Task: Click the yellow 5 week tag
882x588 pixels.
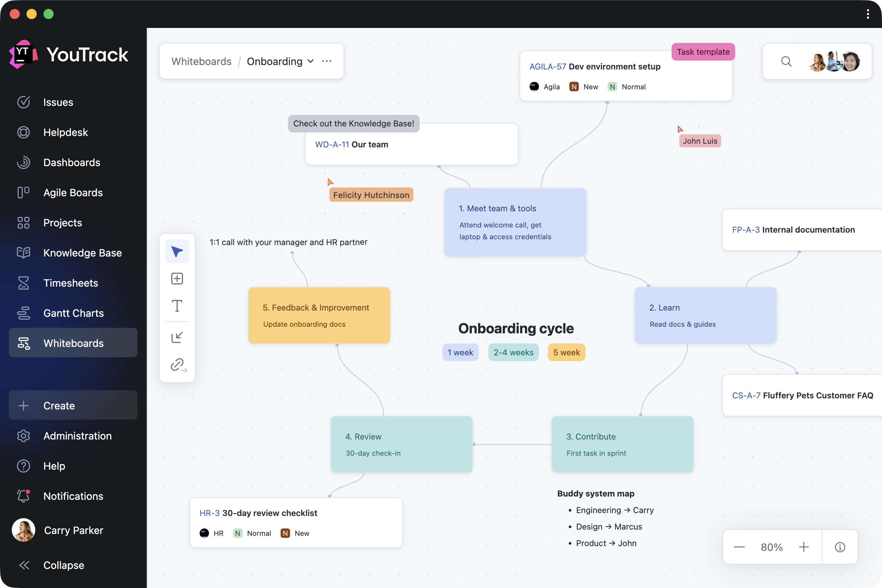Action: [x=566, y=352]
